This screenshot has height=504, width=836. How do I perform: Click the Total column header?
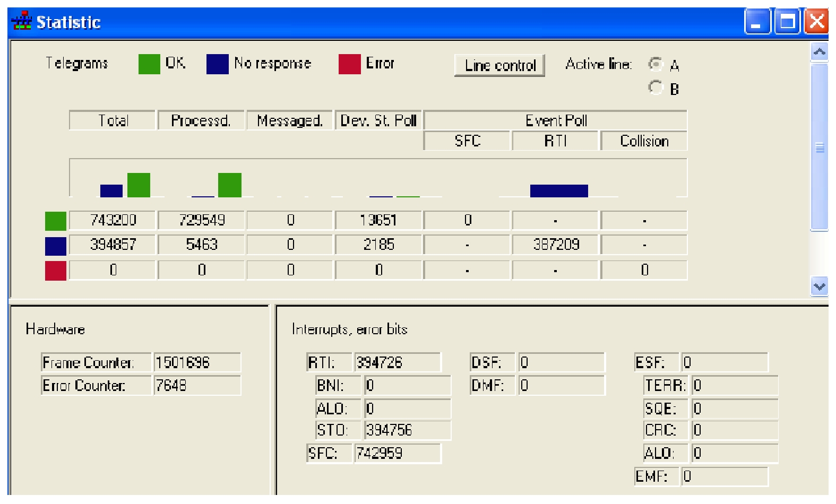pos(113,120)
